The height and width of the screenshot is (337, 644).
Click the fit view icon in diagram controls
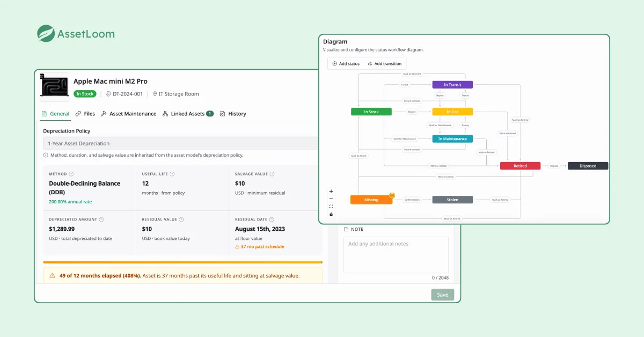tap(331, 207)
